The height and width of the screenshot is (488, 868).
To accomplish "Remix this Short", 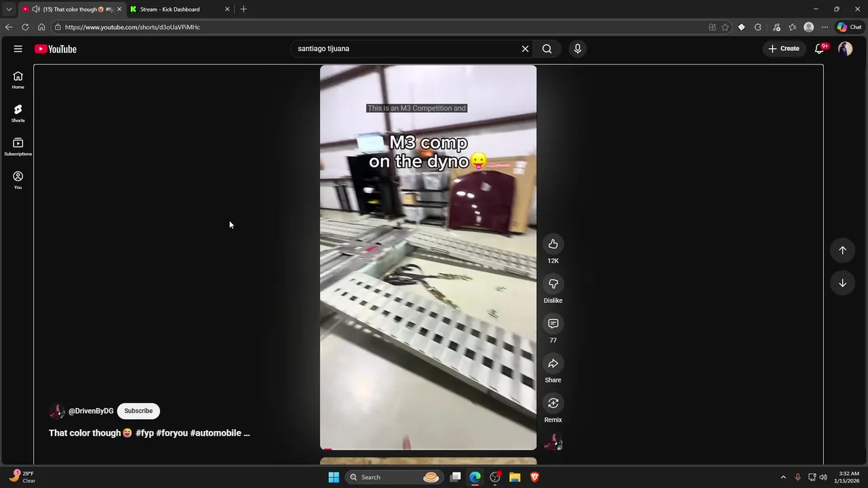I will coord(553,403).
